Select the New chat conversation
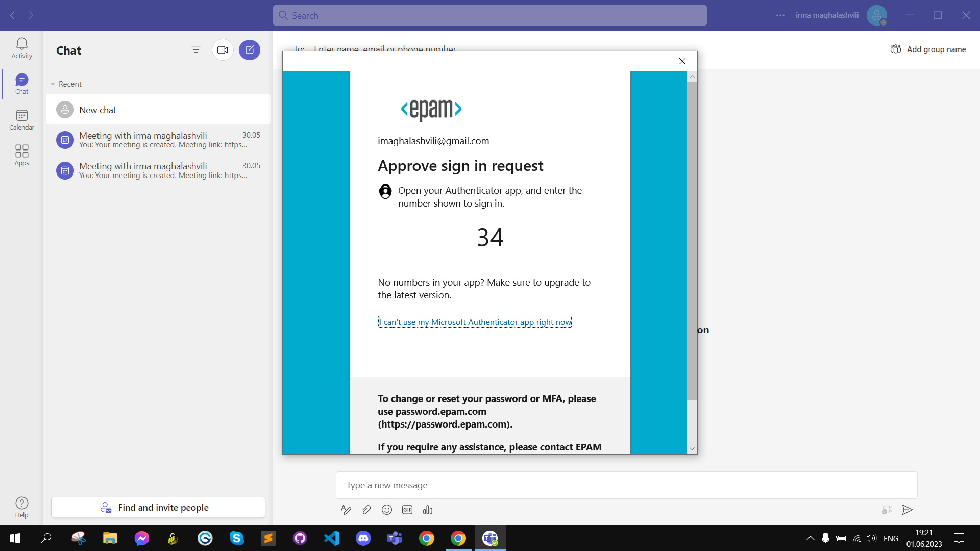 [x=158, y=110]
